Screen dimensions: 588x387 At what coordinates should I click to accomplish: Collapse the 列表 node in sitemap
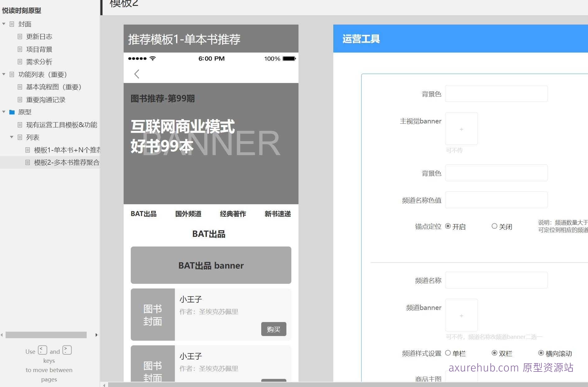[11, 137]
